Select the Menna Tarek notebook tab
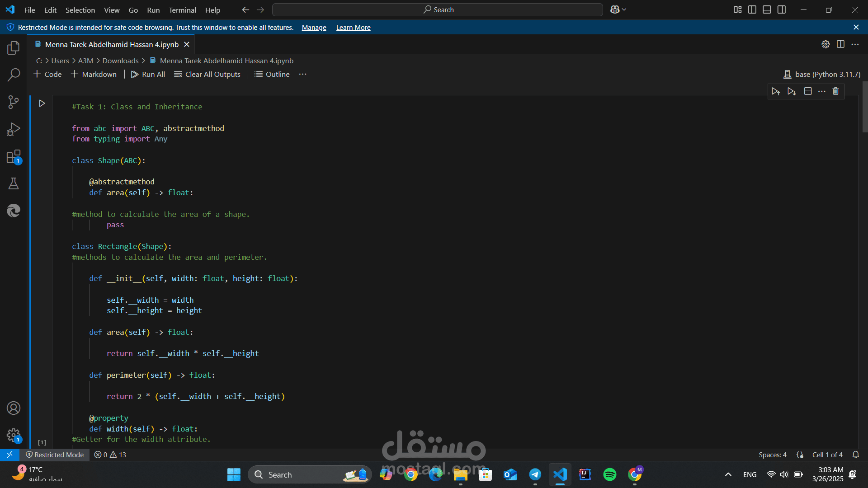The width and height of the screenshot is (868, 488). (112, 44)
